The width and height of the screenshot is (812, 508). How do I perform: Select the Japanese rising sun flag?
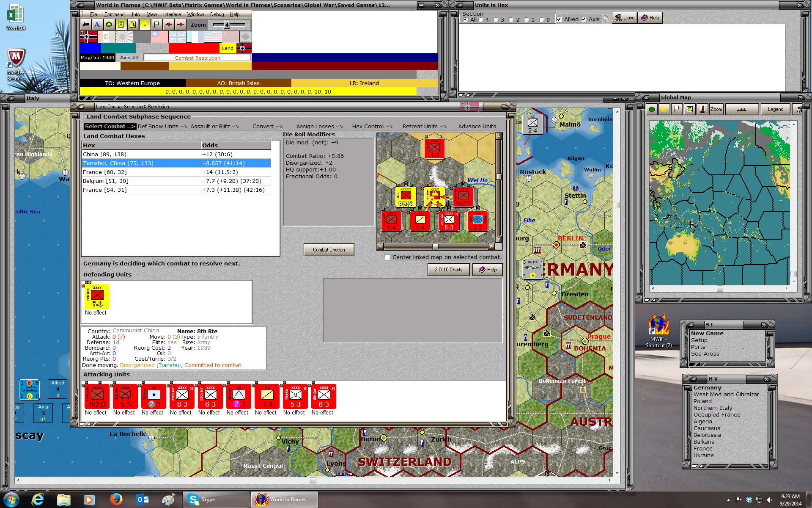(x=124, y=37)
